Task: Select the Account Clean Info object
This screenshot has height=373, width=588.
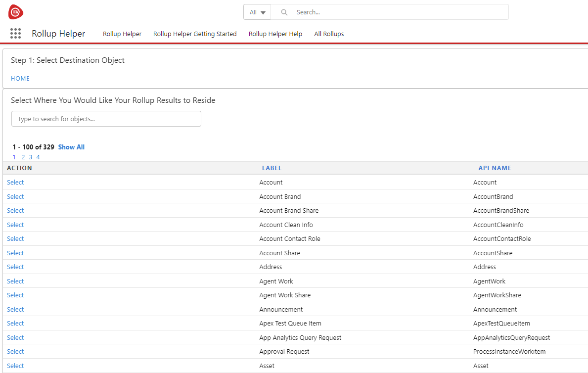Action: click(x=15, y=225)
